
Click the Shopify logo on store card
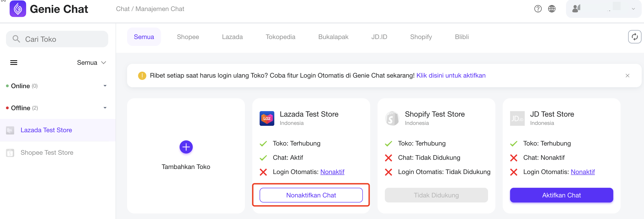click(x=392, y=118)
